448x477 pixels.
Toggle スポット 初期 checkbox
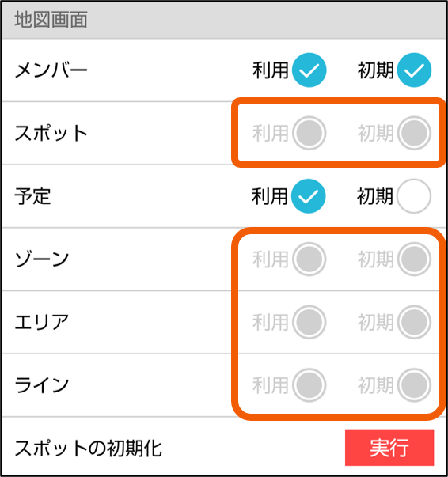(x=414, y=133)
